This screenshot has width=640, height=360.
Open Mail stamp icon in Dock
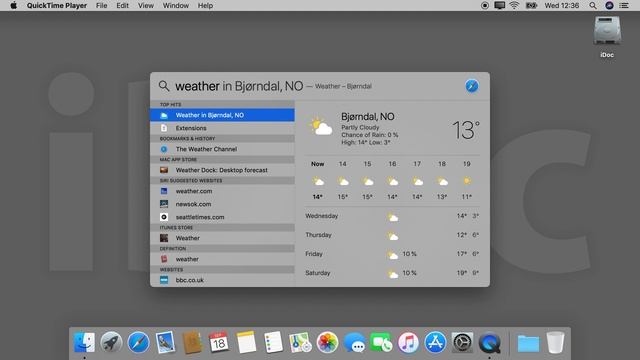(165, 342)
